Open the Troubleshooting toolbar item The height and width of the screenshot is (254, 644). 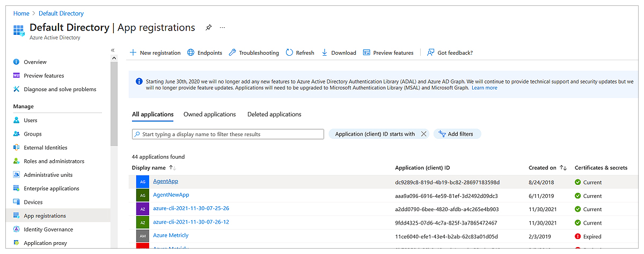[x=254, y=53]
